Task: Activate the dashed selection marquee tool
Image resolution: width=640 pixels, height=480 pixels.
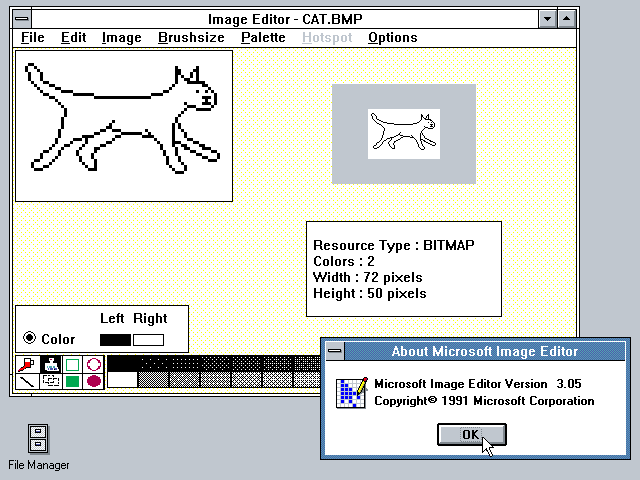Action: 51,381
